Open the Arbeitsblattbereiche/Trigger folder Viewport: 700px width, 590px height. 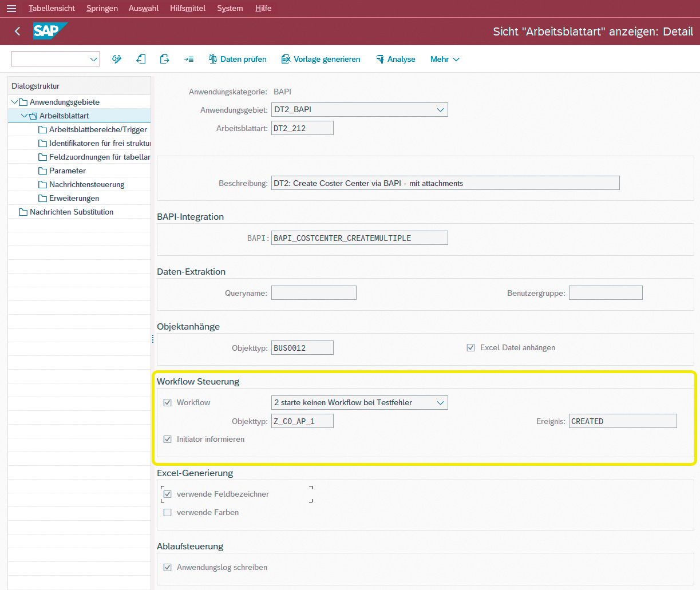pyautogui.click(x=97, y=129)
